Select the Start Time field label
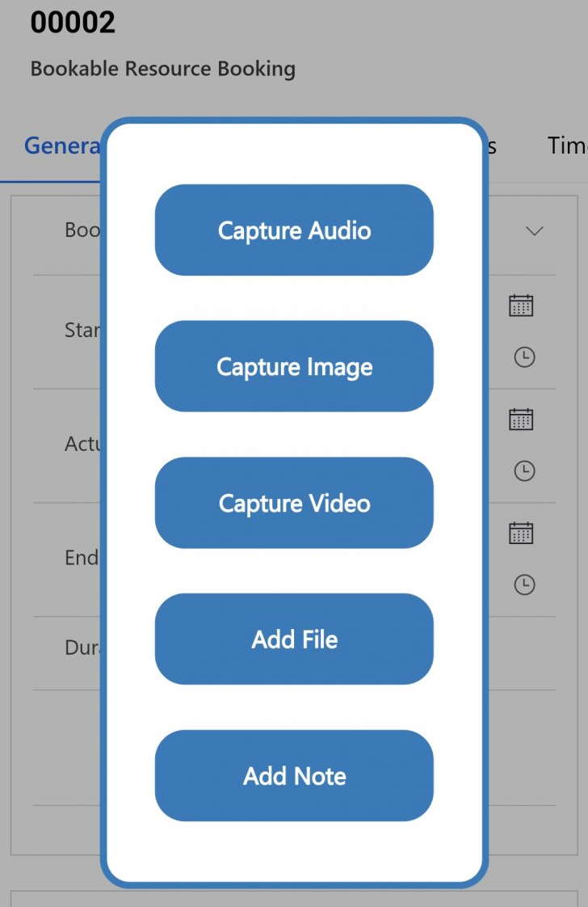The width and height of the screenshot is (588, 907). (82, 331)
